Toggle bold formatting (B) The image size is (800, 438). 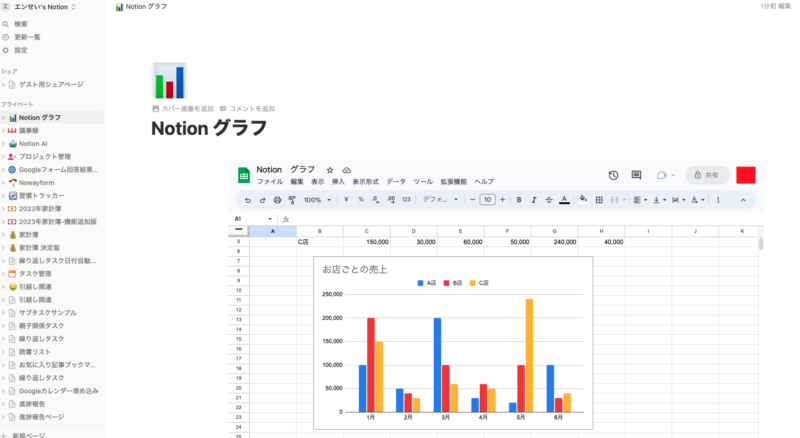point(519,200)
